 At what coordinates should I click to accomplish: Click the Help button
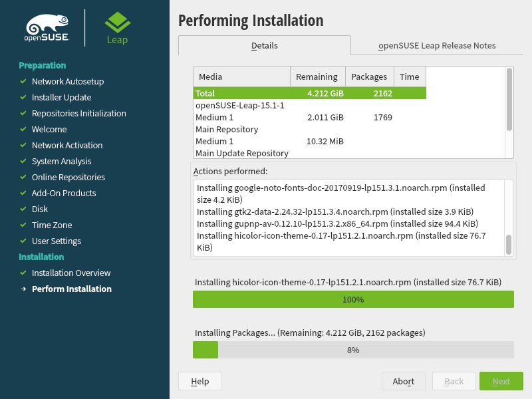pos(200,381)
